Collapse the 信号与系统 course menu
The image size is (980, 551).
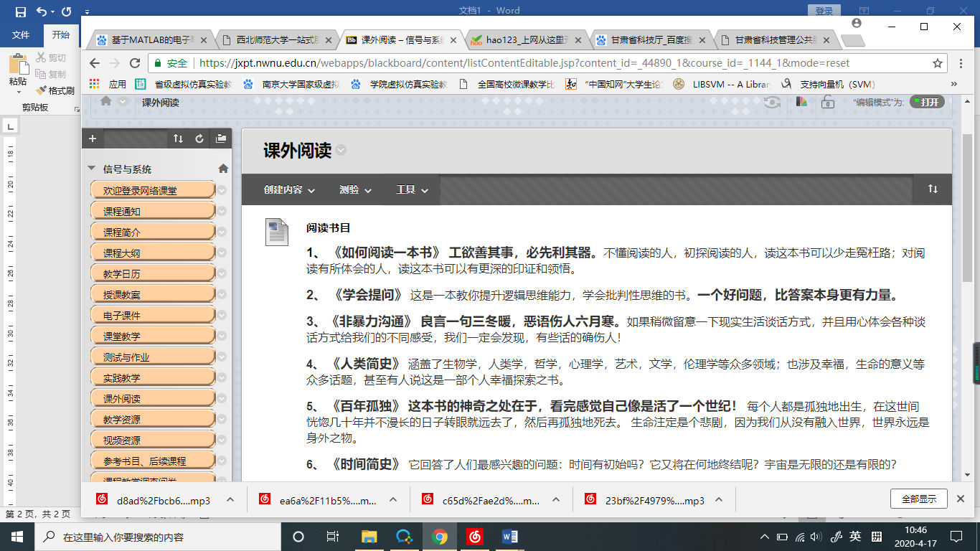click(91, 169)
